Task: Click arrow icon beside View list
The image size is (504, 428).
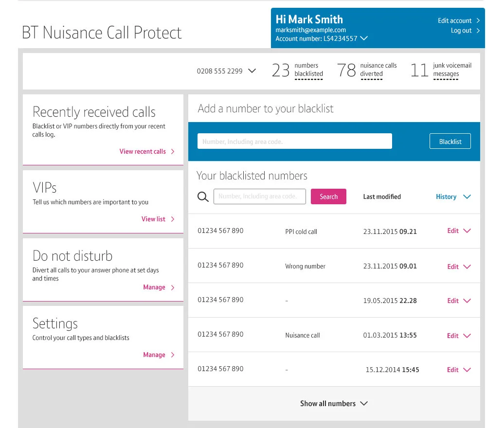Action: [x=173, y=219]
